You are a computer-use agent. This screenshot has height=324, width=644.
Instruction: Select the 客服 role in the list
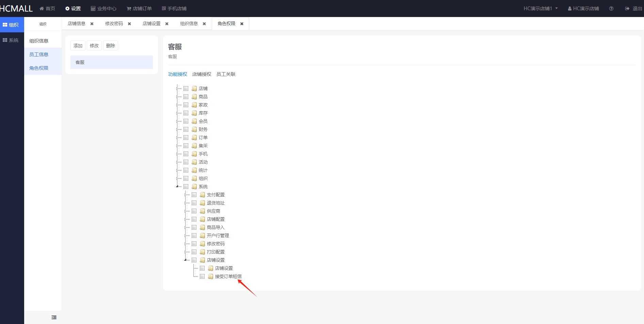pos(112,62)
